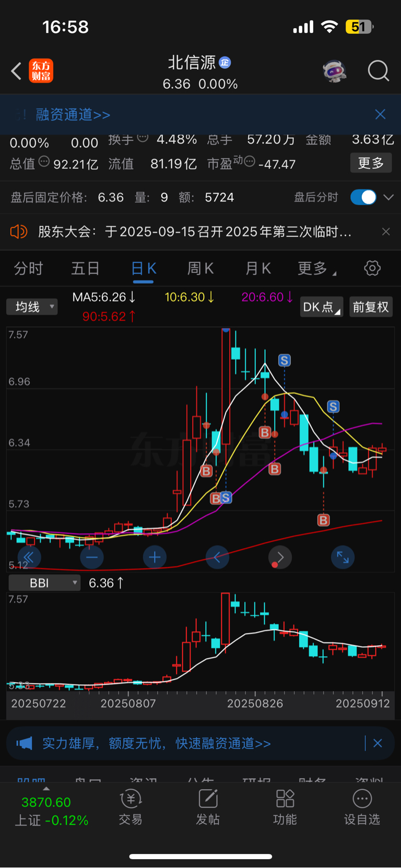Zoom out chart with minus button
Viewport: 401px width, 868px height.
point(92,557)
